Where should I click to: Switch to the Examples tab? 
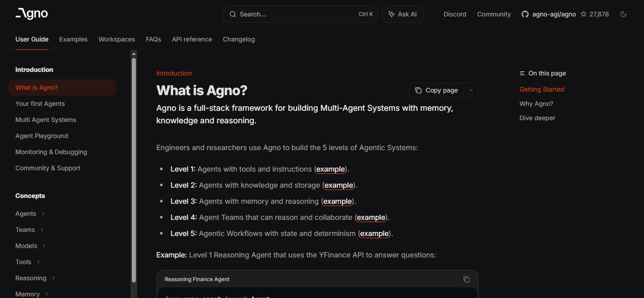(73, 39)
